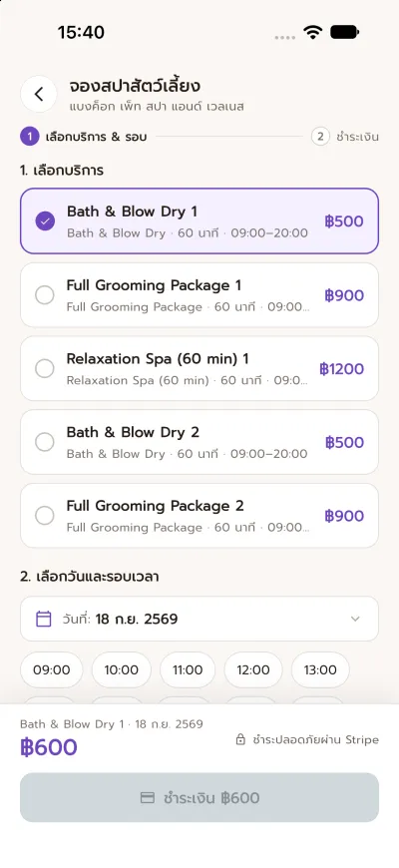This screenshot has height=868, width=399.
Task: Select the เลือกบริการ & รอบ step label
Action: tap(97, 137)
